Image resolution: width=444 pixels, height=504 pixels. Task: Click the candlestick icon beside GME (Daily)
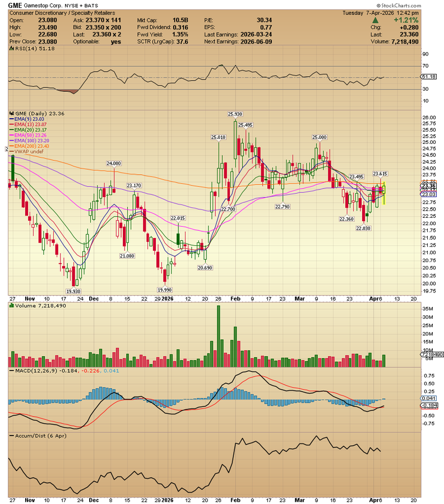(12, 114)
